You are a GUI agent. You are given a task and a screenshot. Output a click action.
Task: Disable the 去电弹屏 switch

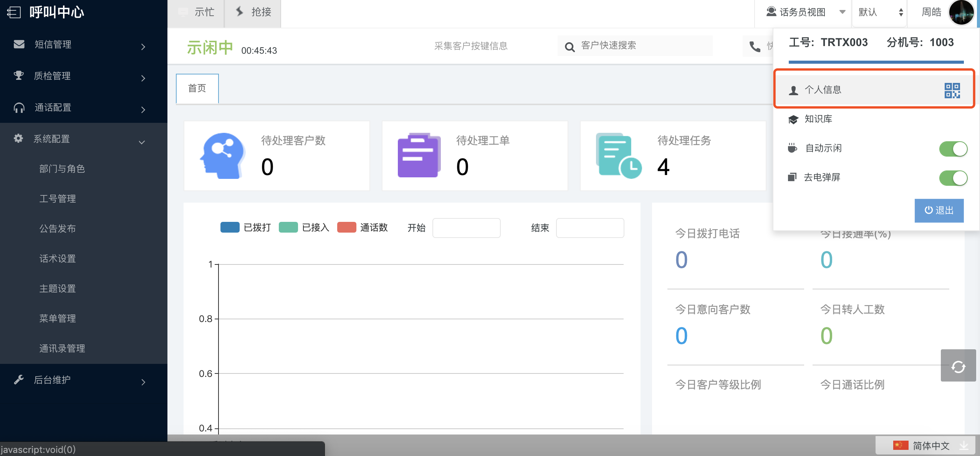click(x=953, y=178)
